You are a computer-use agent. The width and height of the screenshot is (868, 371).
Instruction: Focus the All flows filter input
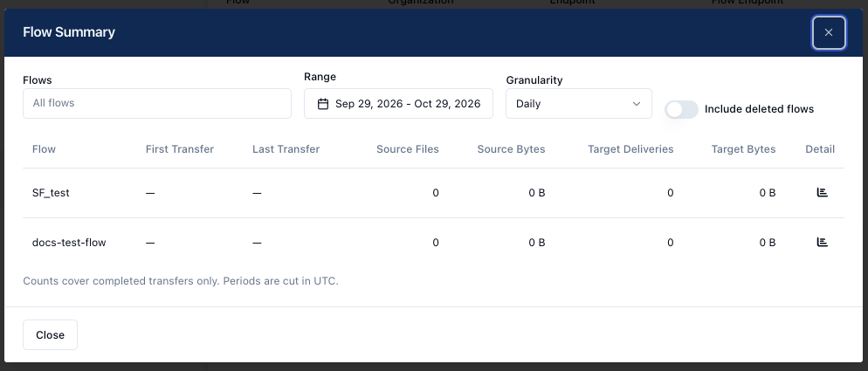[157, 103]
